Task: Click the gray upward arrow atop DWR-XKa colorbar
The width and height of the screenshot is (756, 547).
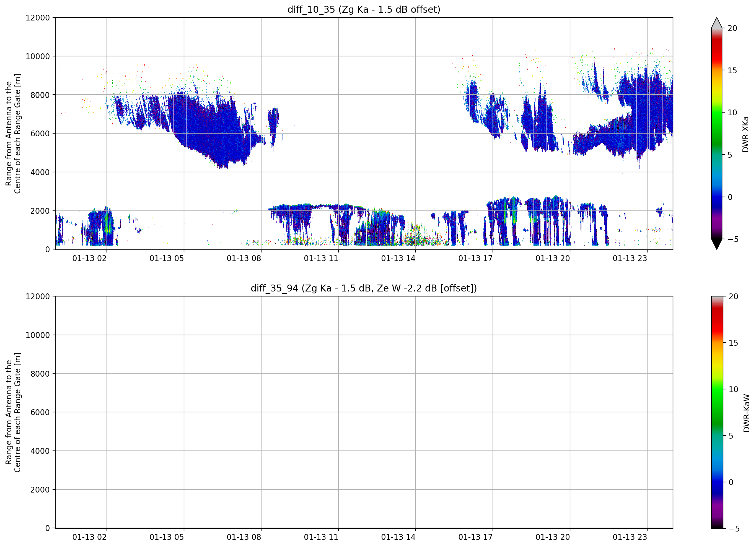Action: pyautogui.click(x=717, y=23)
